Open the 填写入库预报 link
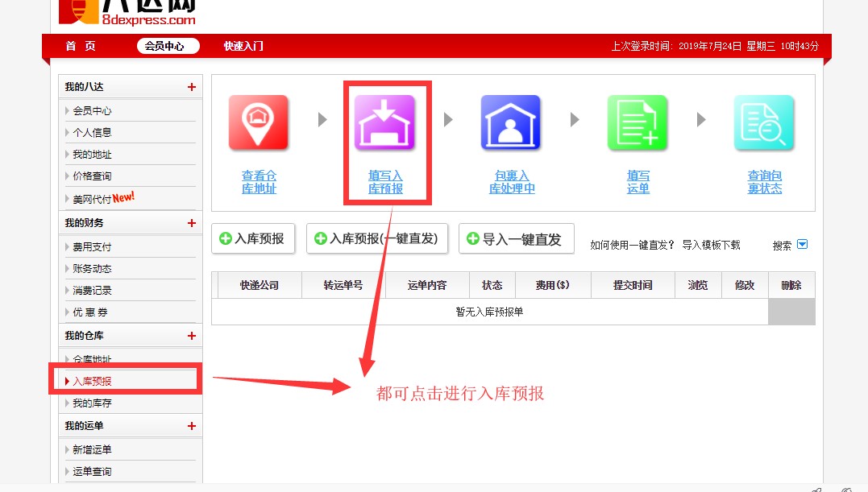The width and height of the screenshot is (868, 492). click(385, 182)
